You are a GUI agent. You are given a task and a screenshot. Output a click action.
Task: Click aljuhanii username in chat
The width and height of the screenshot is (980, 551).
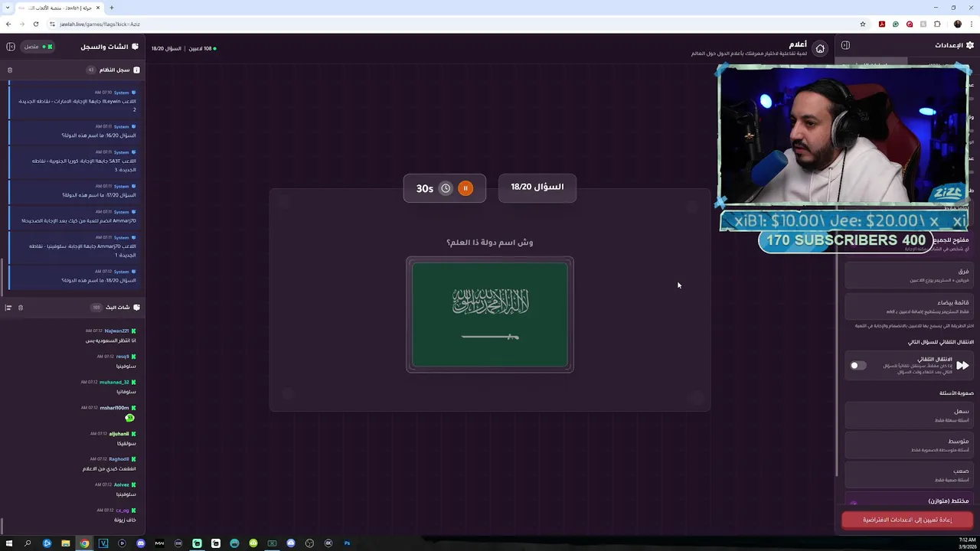tap(119, 434)
